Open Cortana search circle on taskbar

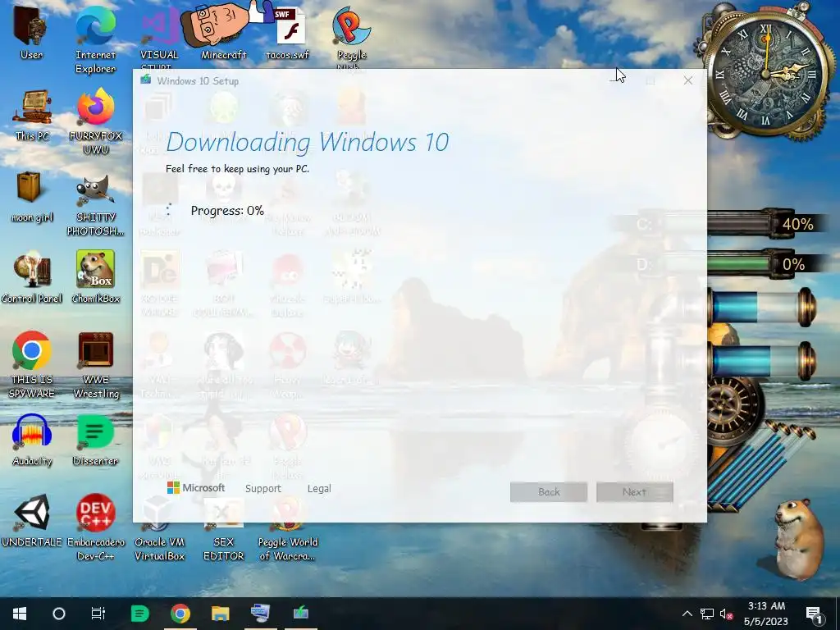tap(59, 614)
